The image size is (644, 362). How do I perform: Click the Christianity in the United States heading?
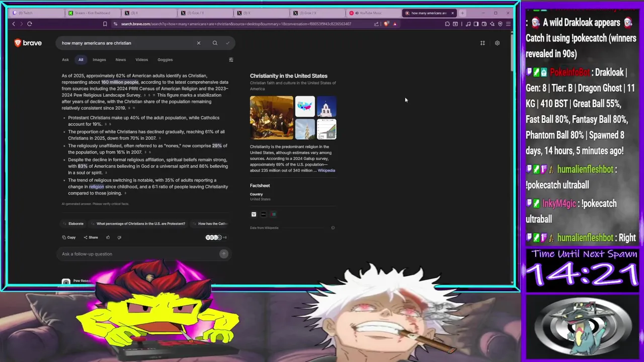[288, 76]
